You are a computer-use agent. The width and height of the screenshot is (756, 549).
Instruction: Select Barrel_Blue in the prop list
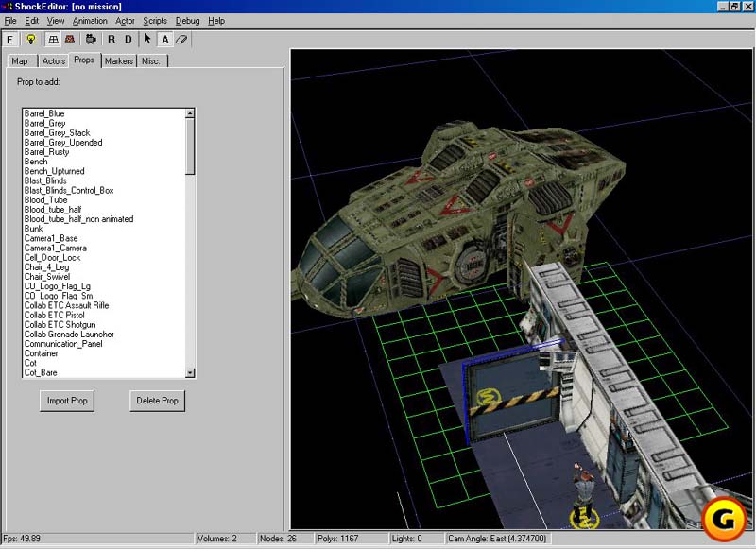[44, 113]
